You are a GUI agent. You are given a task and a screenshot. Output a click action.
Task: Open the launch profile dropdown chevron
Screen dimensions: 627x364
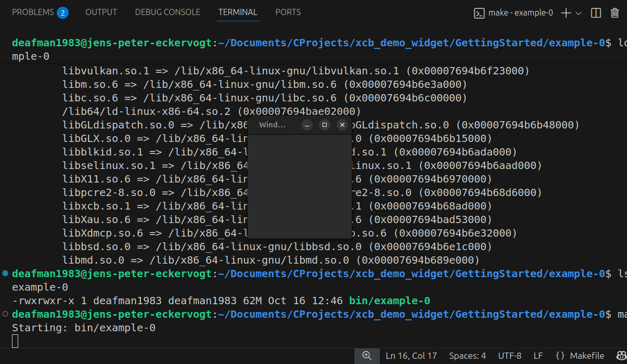pyautogui.click(x=579, y=14)
